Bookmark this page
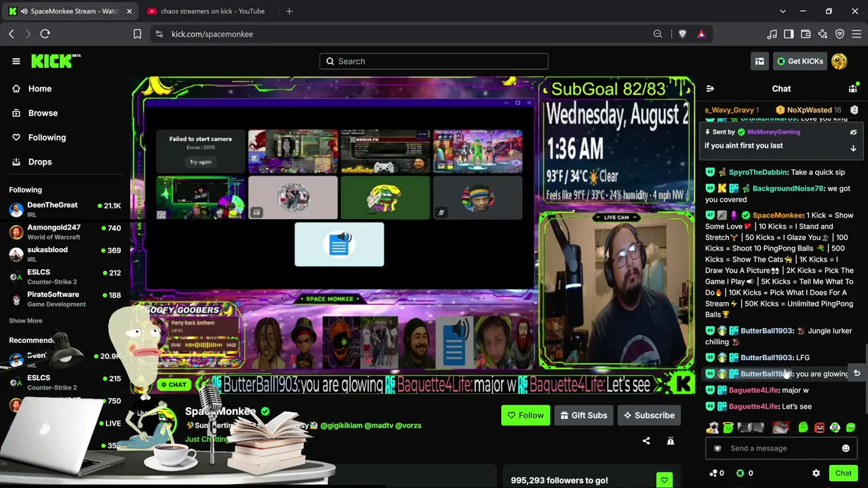 click(x=137, y=34)
